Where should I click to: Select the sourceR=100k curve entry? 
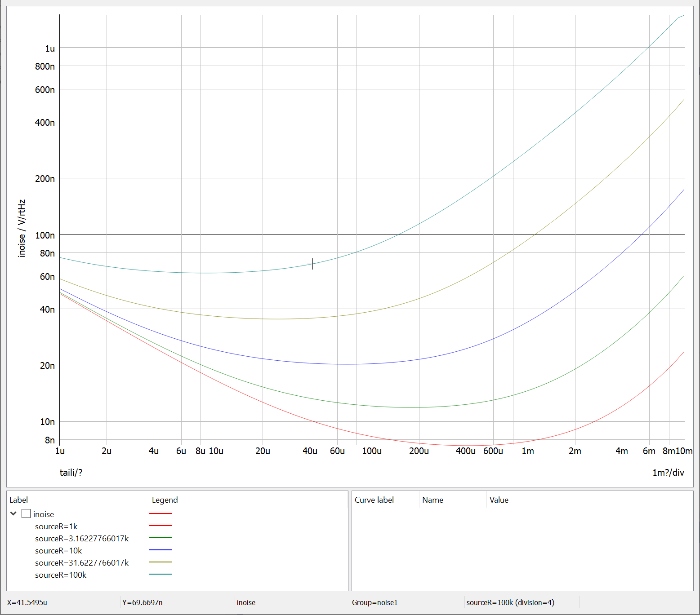(x=61, y=575)
